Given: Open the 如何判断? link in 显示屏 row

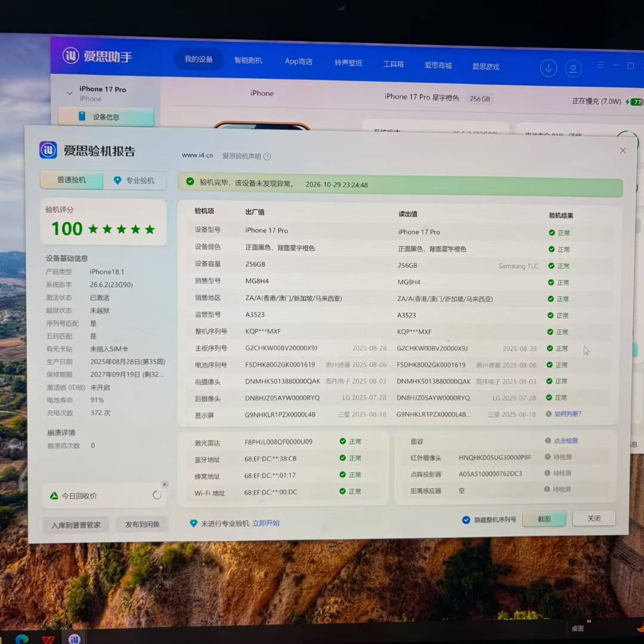Looking at the screenshot, I should pos(568,414).
